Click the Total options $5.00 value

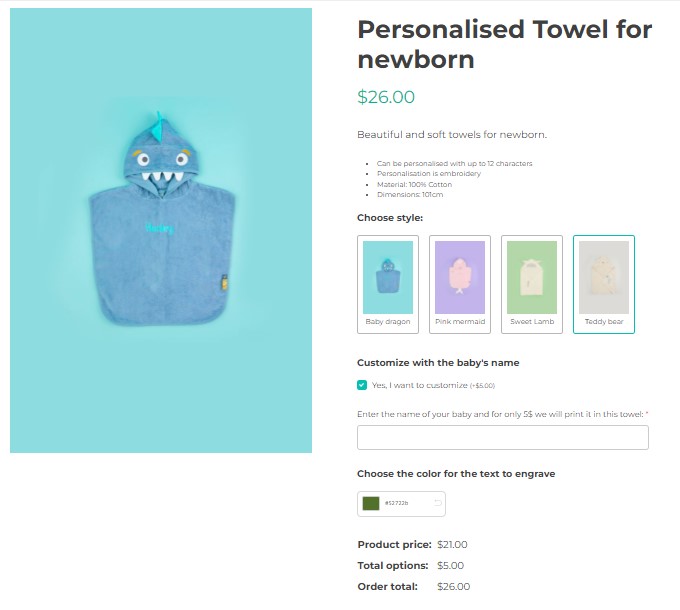[450, 566]
